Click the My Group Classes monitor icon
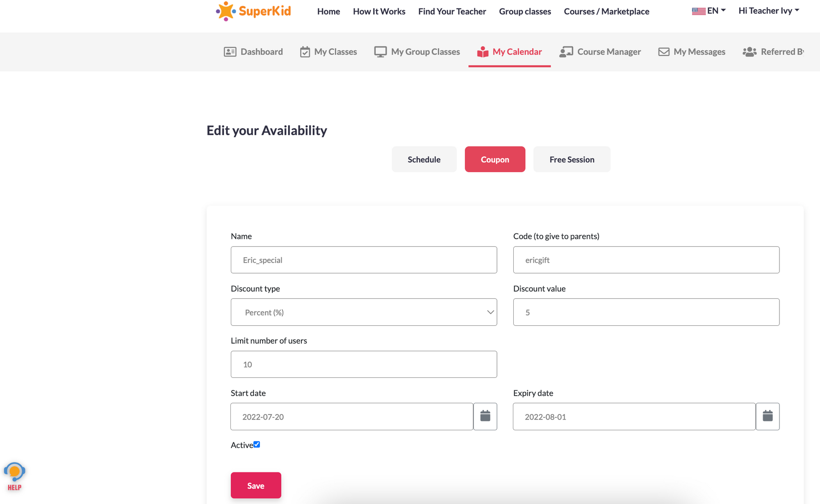Image resolution: width=820 pixels, height=504 pixels. pyautogui.click(x=380, y=52)
